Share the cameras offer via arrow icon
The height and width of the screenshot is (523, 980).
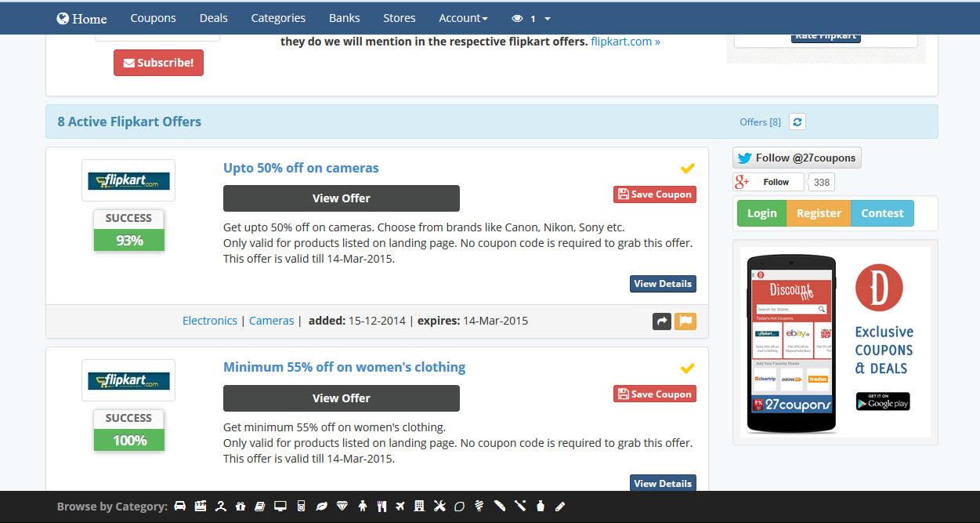pos(662,321)
